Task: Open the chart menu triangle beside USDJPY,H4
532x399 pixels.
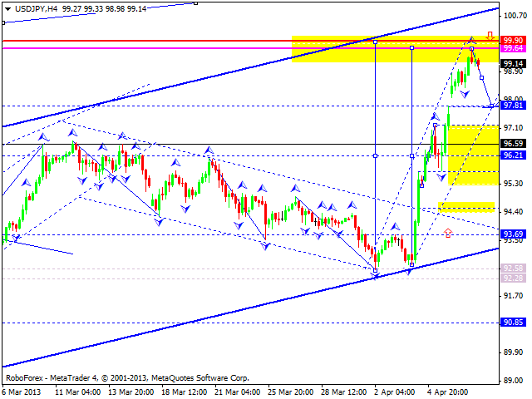Action: pyautogui.click(x=7, y=9)
